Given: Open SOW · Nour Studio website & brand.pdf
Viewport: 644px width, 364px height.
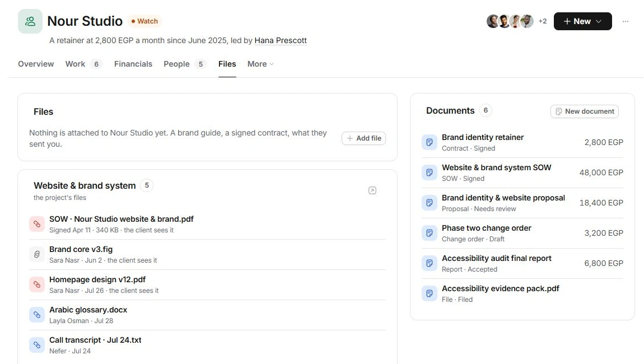Looking at the screenshot, I should tap(121, 219).
